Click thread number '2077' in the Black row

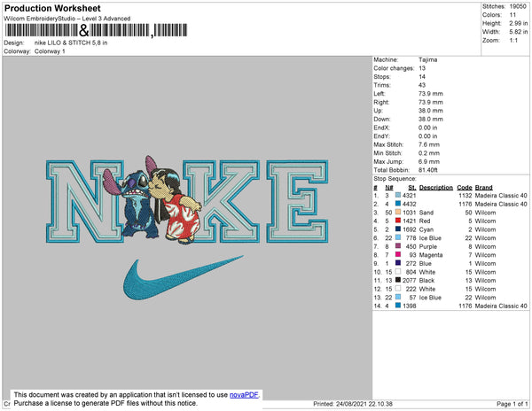(x=409, y=280)
